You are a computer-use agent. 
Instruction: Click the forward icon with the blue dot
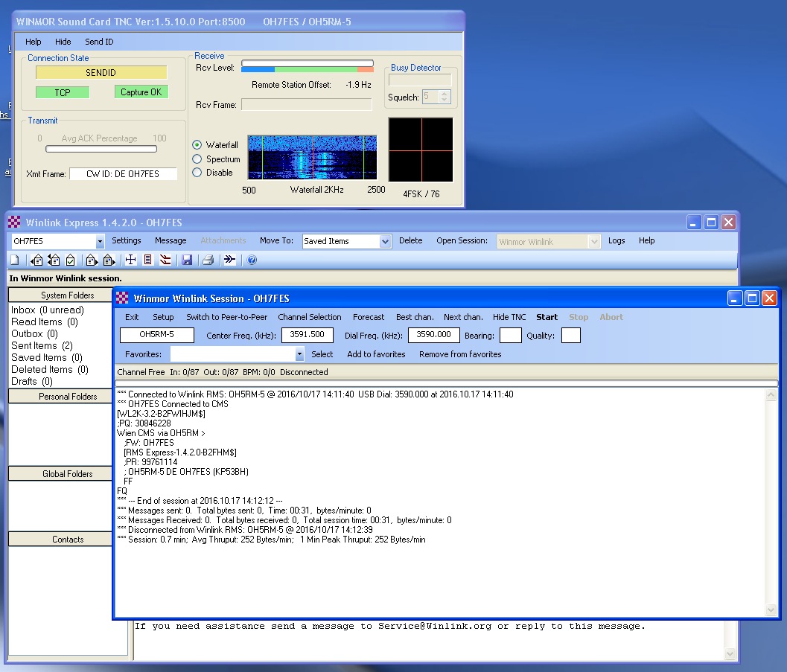pyautogui.click(x=109, y=260)
